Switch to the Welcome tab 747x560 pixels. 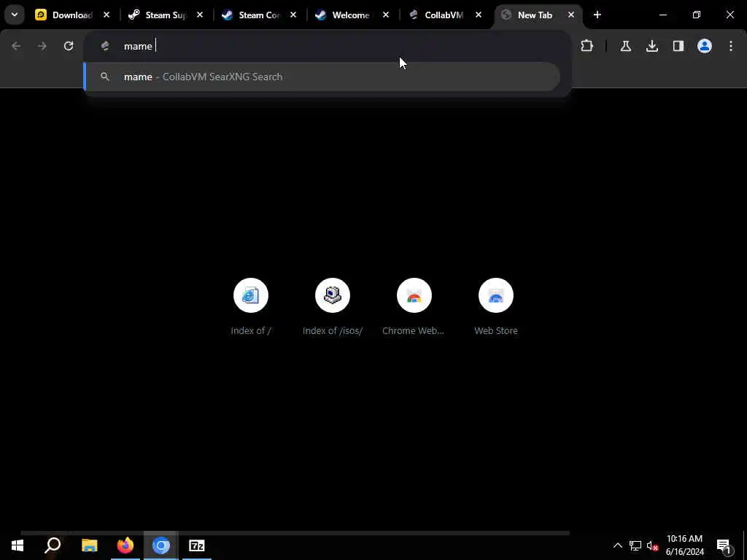(351, 15)
